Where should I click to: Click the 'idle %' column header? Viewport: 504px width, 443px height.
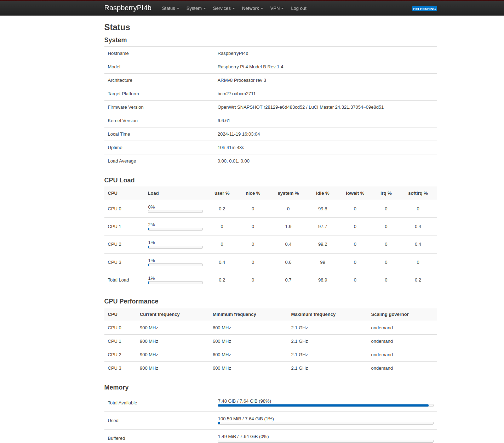pyautogui.click(x=323, y=193)
